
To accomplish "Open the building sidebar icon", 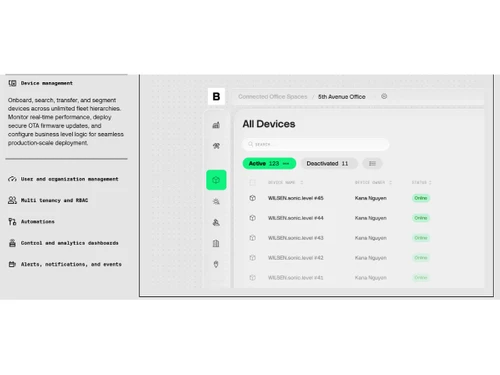I will tap(216, 243).
